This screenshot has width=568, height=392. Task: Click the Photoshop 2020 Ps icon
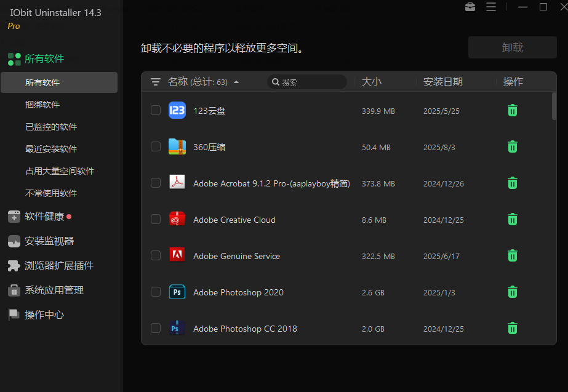[177, 292]
